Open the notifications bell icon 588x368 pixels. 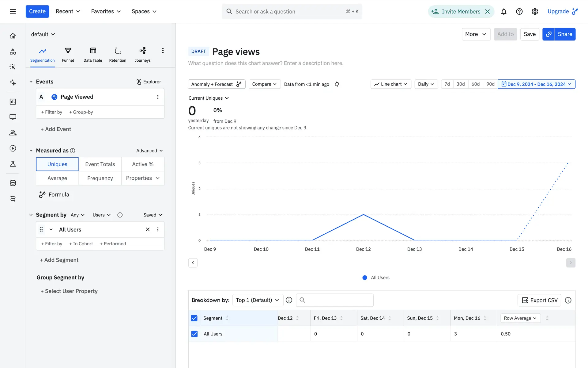tap(503, 12)
